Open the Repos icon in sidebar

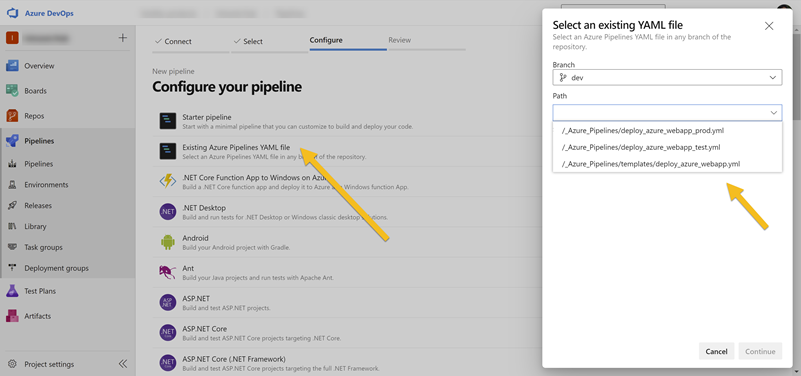[12, 115]
